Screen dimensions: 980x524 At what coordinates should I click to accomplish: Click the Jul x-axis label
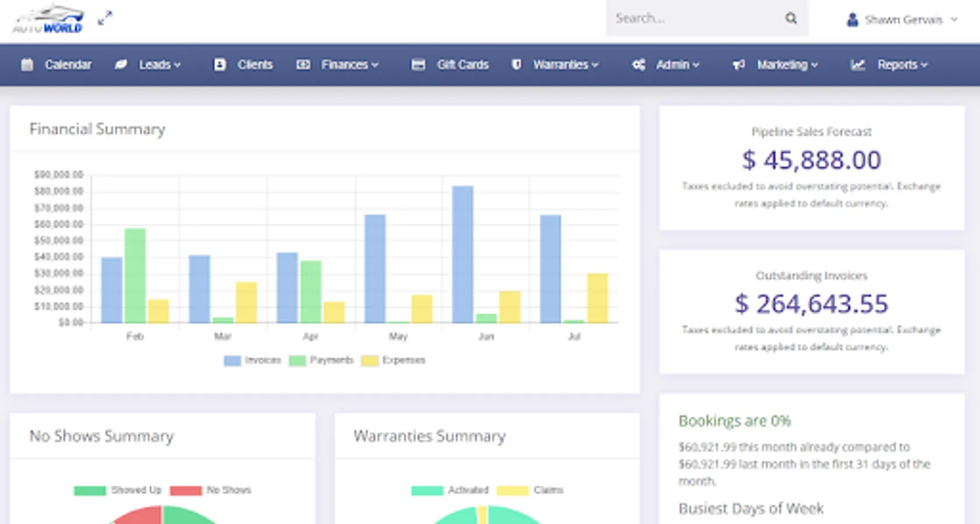tap(574, 337)
